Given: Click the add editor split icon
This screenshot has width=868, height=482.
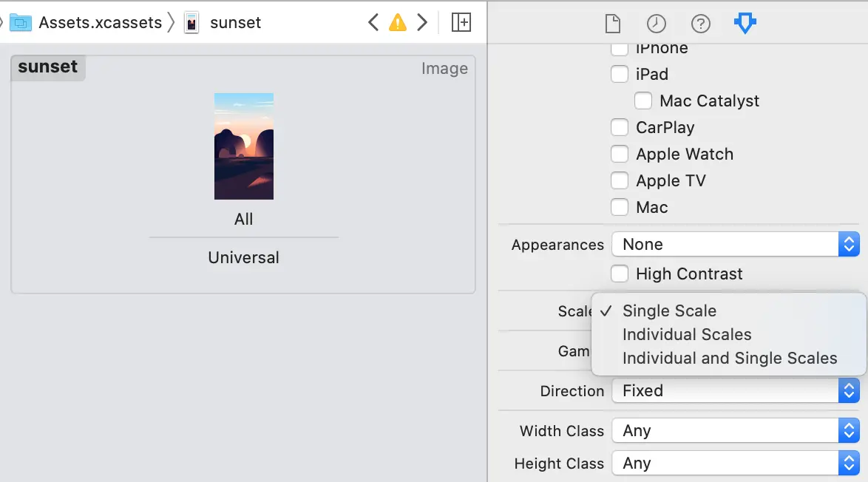Looking at the screenshot, I should (461, 23).
